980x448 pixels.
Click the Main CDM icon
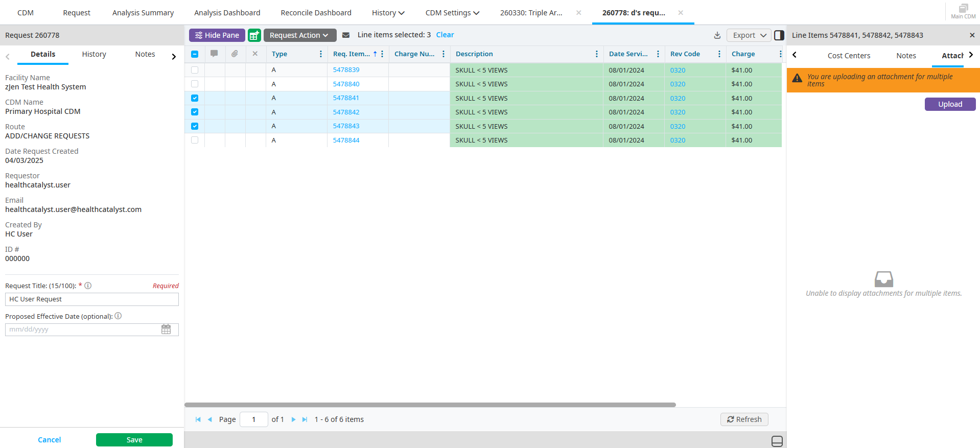tap(963, 11)
